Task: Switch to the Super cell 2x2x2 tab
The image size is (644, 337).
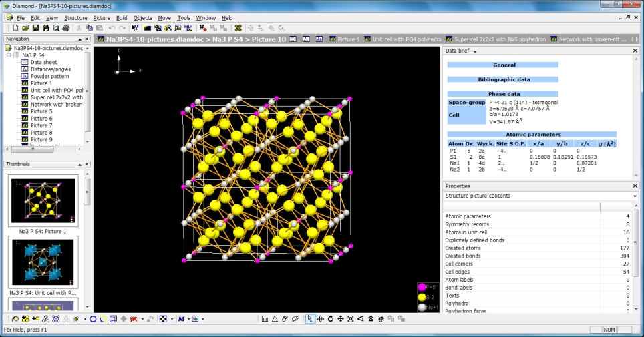Action: (499, 39)
